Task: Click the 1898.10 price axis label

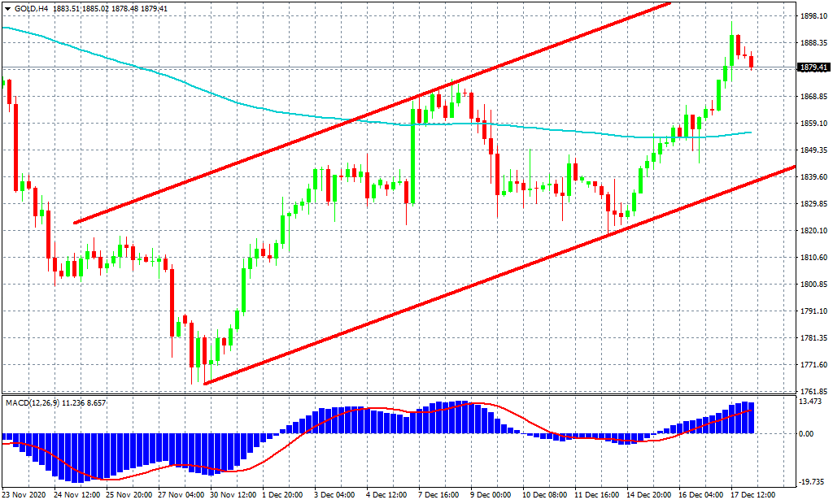Action: click(x=813, y=16)
